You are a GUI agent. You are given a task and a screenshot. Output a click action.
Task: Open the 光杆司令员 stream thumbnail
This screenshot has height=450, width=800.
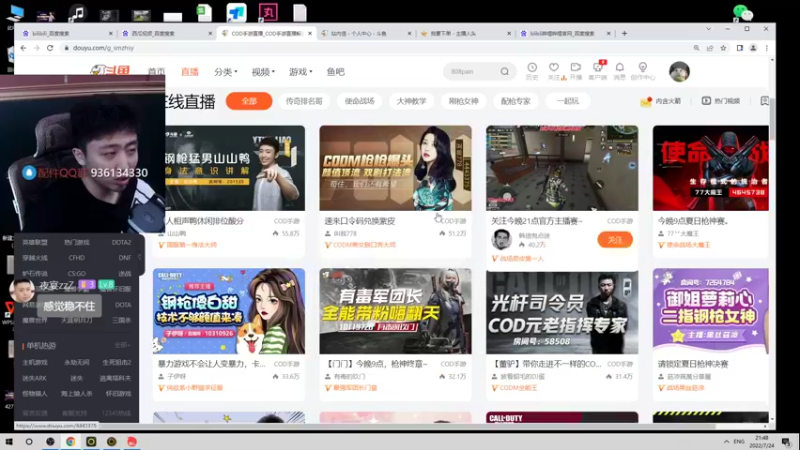click(562, 312)
